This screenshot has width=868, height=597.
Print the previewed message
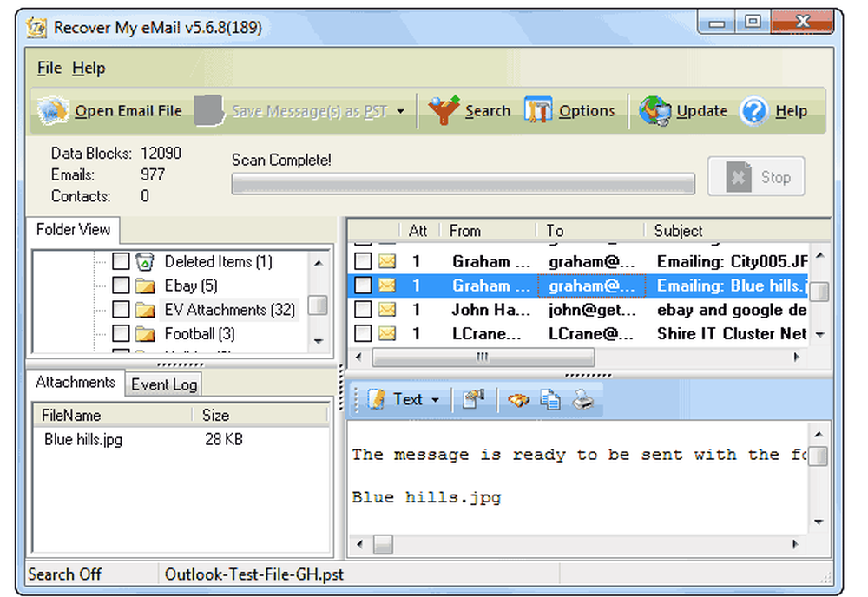[585, 399]
